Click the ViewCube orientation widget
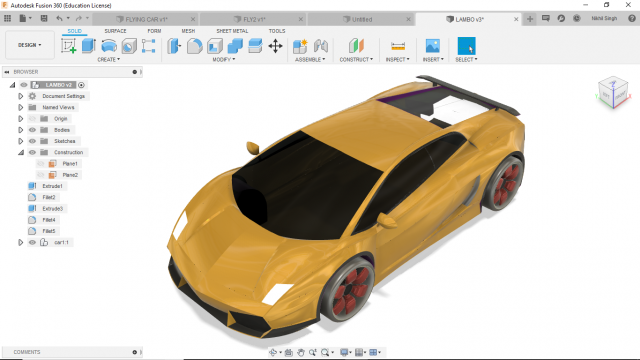The image size is (640, 360). click(613, 92)
